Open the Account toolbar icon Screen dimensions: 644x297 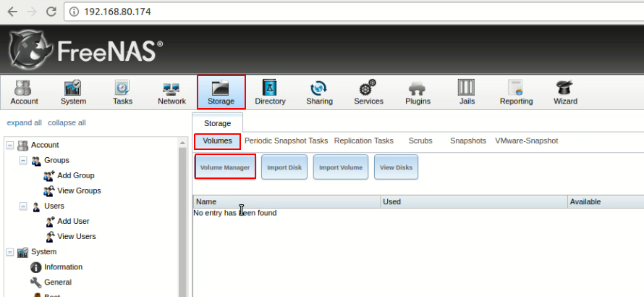point(24,92)
